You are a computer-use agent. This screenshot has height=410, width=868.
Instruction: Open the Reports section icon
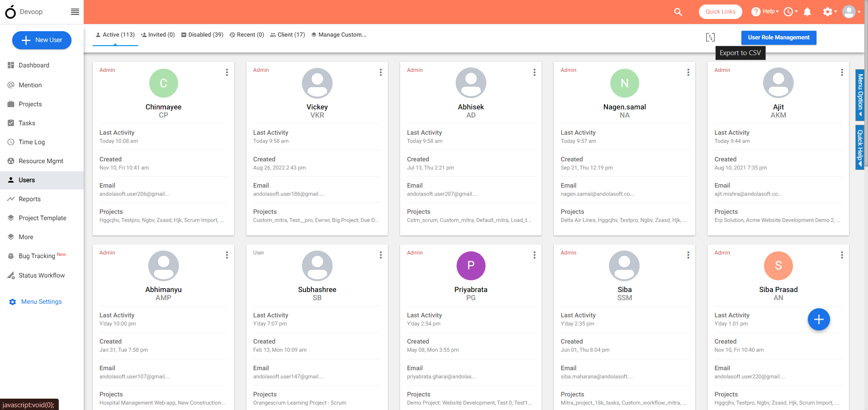(11, 199)
